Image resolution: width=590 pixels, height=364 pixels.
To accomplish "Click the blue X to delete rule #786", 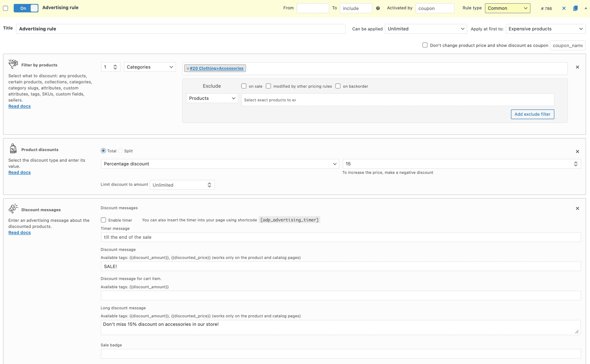I will click(x=563, y=9).
